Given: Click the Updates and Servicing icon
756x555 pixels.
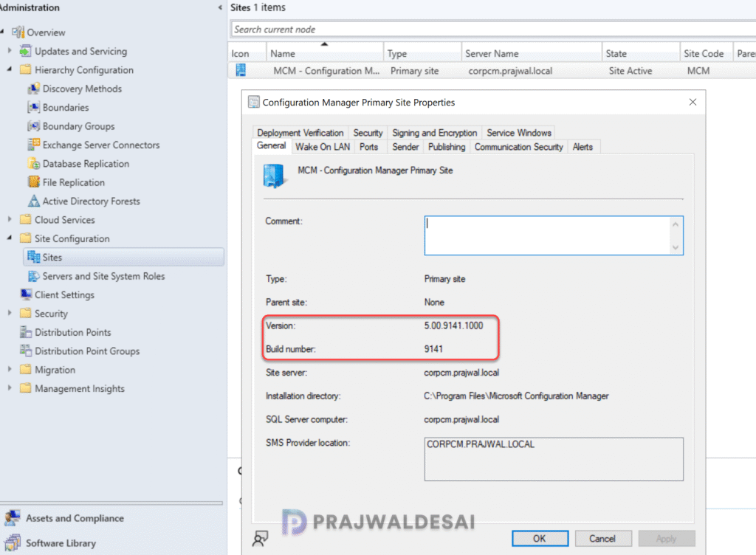Looking at the screenshot, I should [25, 51].
